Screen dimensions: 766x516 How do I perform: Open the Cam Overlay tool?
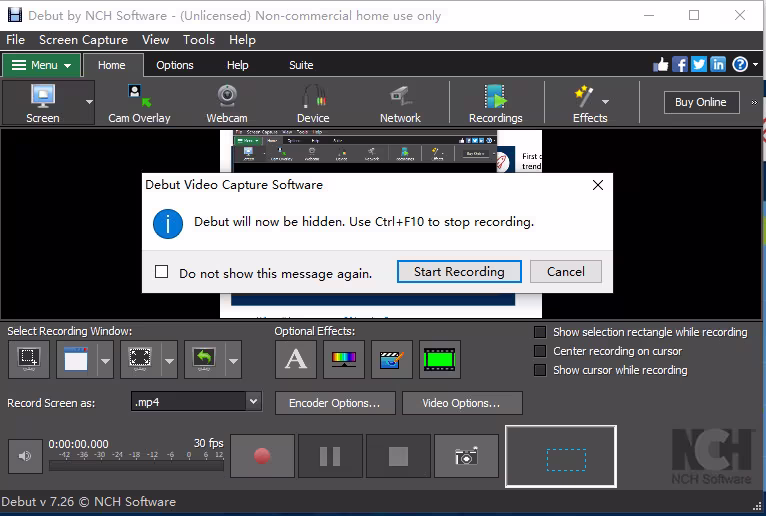click(x=139, y=103)
